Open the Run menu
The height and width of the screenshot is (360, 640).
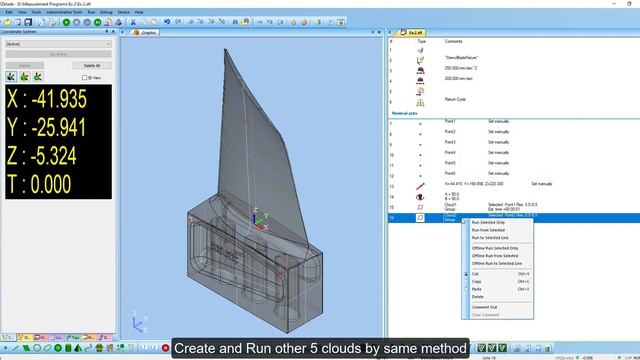(x=91, y=12)
